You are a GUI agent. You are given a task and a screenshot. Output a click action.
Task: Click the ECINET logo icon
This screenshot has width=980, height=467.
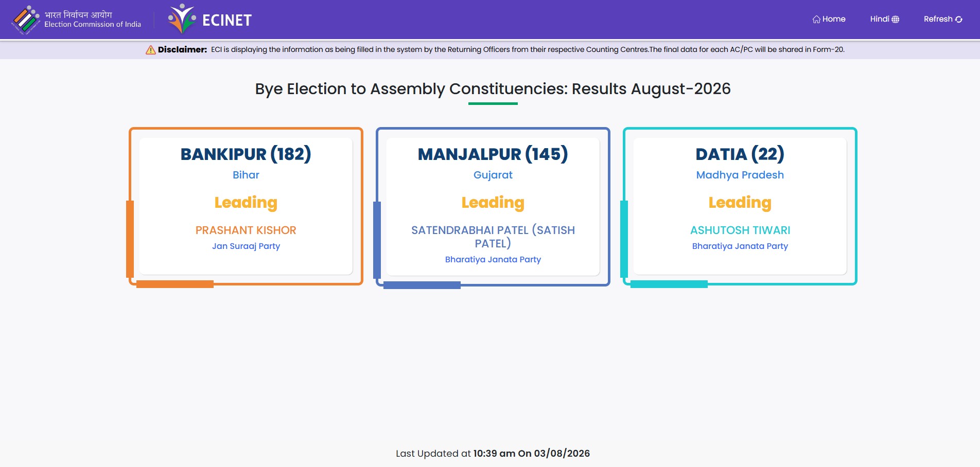point(182,19)
